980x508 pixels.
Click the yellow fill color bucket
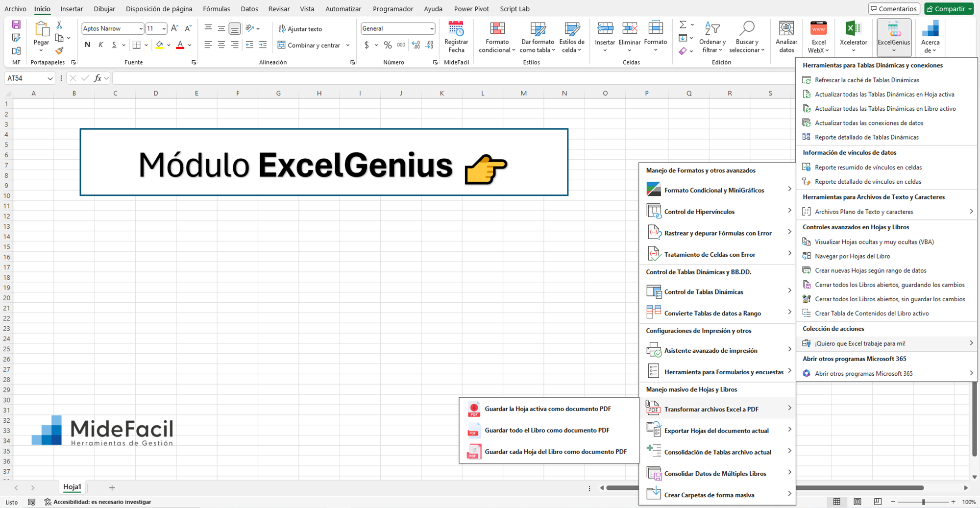click(159, 45)
